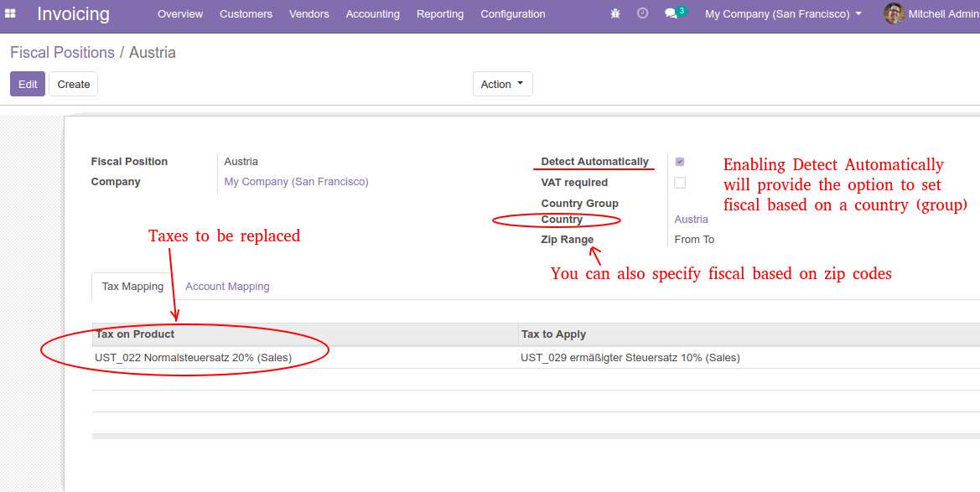Open the Austria country link

[692, 220]
